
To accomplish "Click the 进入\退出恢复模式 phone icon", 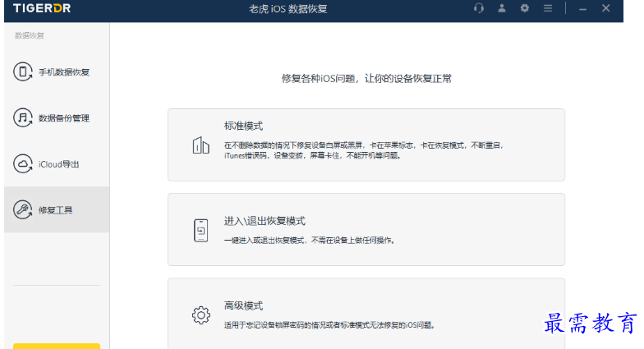I will click(x=200, y=230).
